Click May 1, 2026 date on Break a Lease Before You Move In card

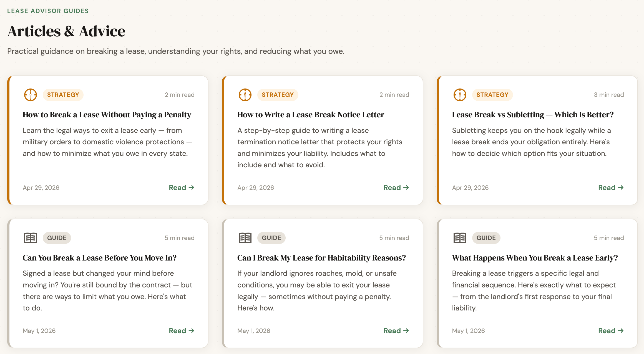[x=39, y=331]
